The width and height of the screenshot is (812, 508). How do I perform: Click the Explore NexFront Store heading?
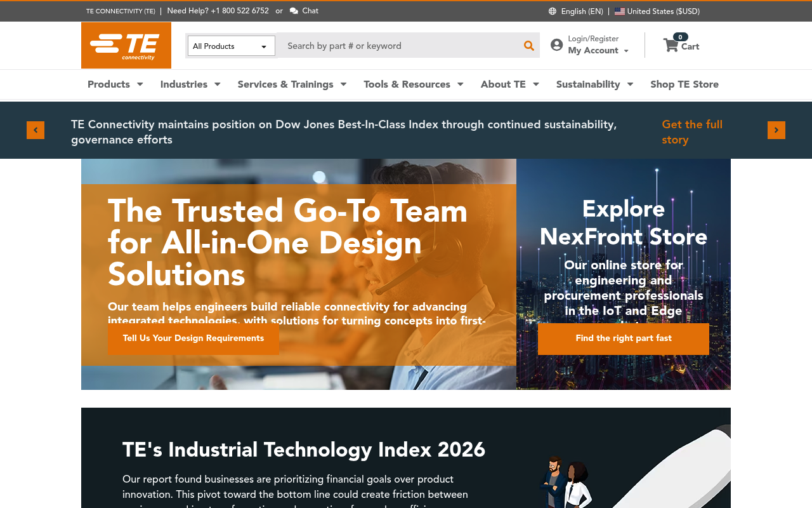(x=624, y=223)
